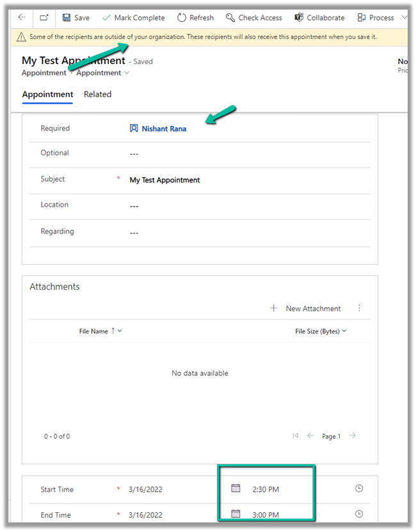Refresh the appointment form

(x=195, y=18)
